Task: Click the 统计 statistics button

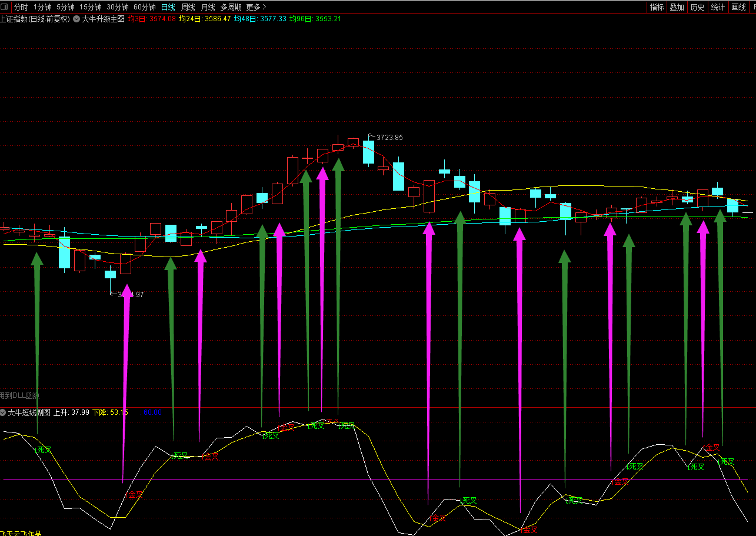Action: [718, 7]
